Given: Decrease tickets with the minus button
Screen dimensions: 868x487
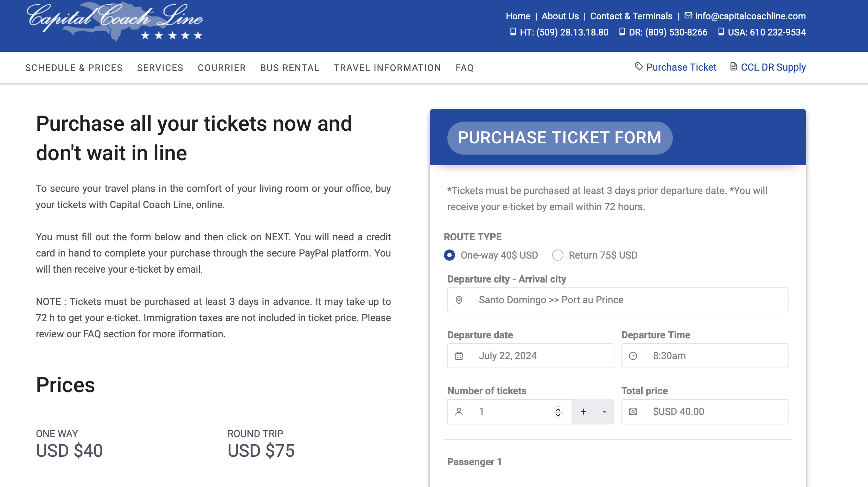Looking at the screenshot, I should (604, 411).
